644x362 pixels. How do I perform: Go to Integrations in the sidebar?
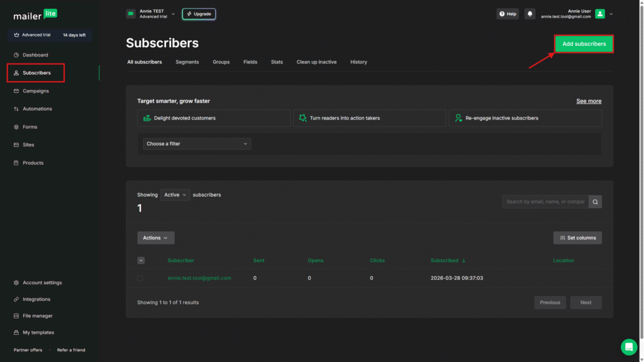[x=36, y=299]
